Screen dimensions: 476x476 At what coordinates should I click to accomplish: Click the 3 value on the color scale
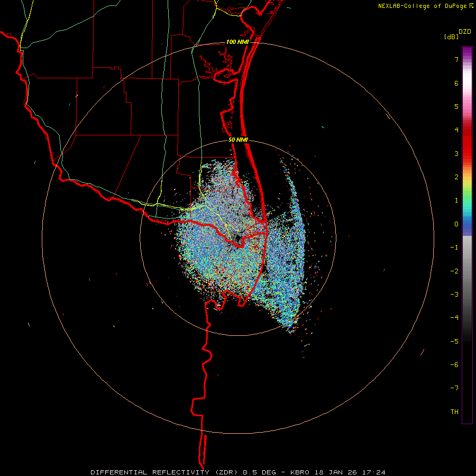click(x=456, y=153)
